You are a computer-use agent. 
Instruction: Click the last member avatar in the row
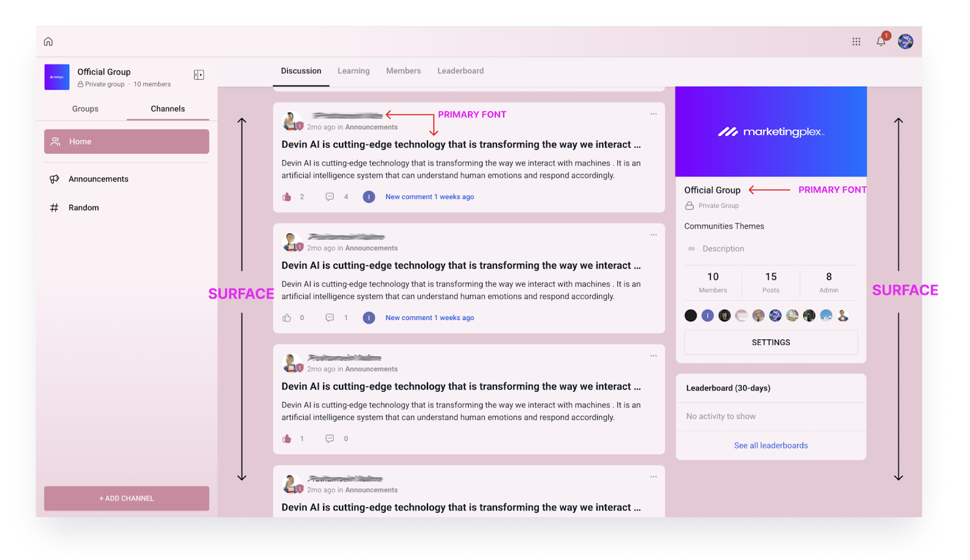coord(843,315)
